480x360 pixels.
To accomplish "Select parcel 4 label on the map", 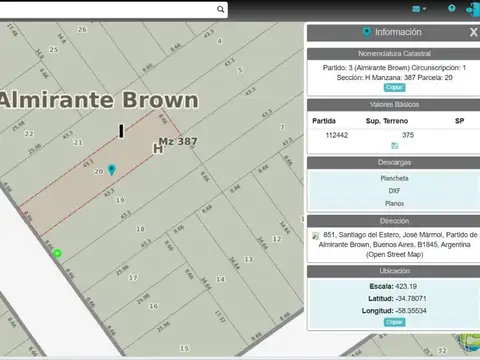I will 219,41.
